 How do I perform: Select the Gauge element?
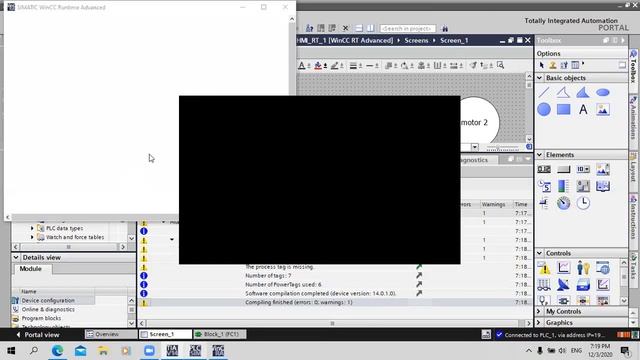(563, 203)
